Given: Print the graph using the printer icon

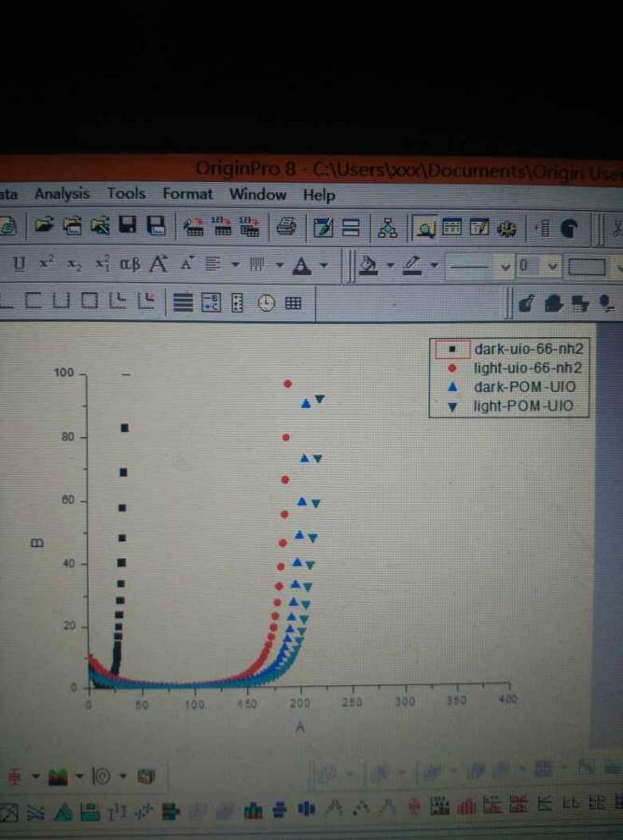Looking at the screenshot, I should pos(286,228).
